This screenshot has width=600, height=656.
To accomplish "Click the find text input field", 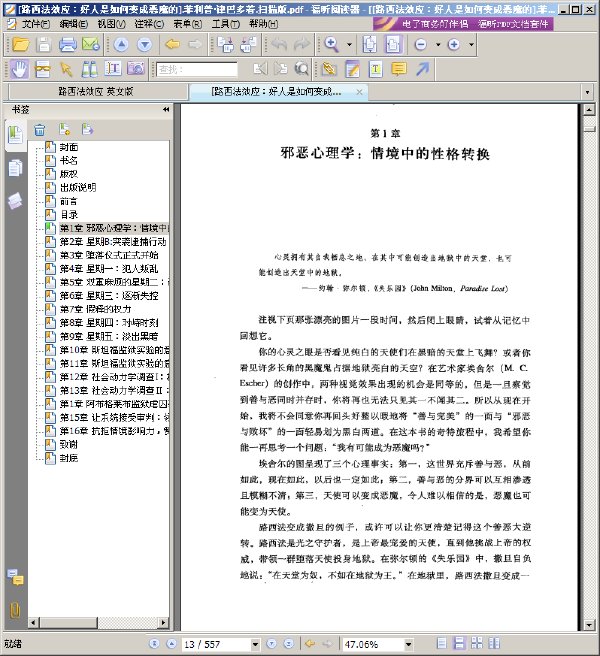I will tap(197, 69).
